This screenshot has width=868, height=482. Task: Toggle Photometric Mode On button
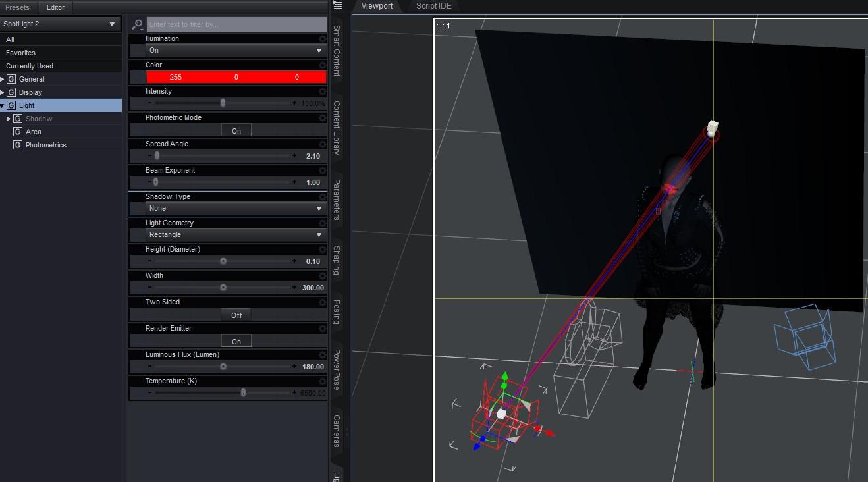click(x=236, y=130)
